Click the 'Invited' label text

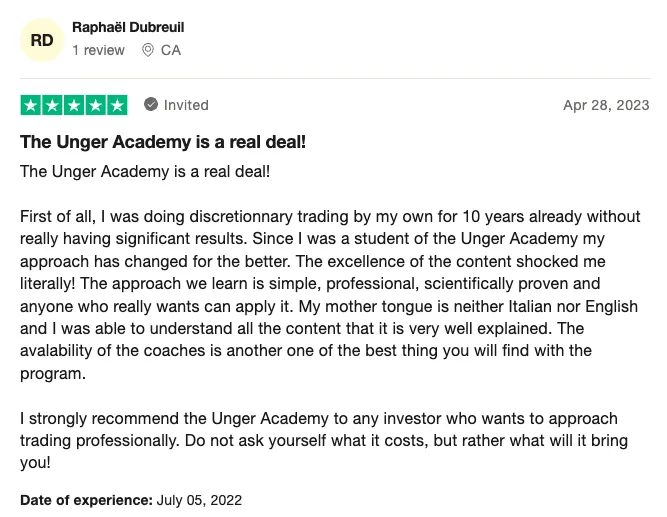(186, 105)
